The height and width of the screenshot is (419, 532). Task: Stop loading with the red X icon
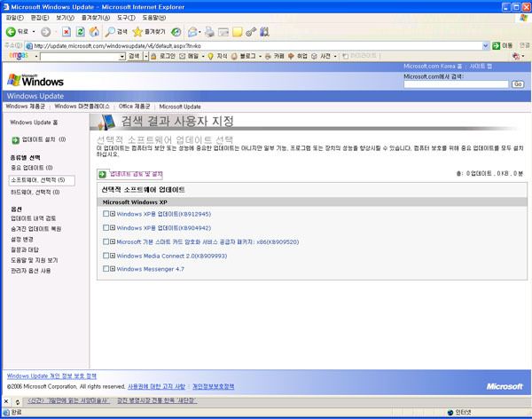coord(66,32)
